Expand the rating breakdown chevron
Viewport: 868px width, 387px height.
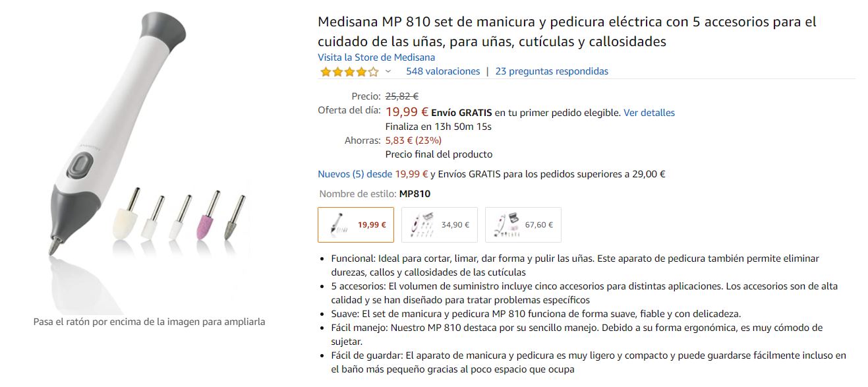point(388,71)
